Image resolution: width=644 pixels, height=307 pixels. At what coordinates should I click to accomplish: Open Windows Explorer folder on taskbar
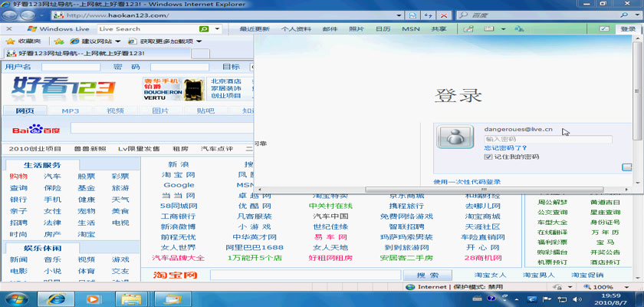tap(131, 298)
